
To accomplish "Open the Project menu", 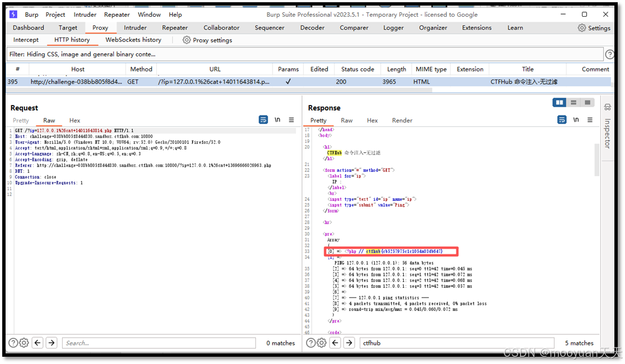I will [55, 15].
